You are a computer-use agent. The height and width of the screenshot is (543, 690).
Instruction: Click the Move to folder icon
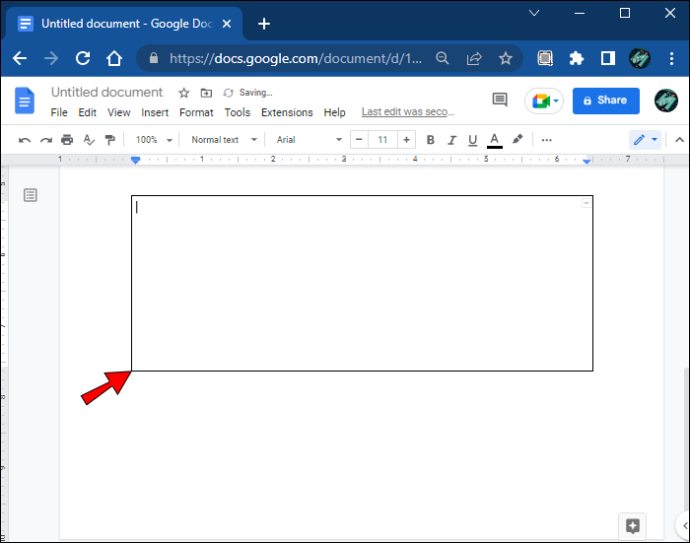[206, 93]
